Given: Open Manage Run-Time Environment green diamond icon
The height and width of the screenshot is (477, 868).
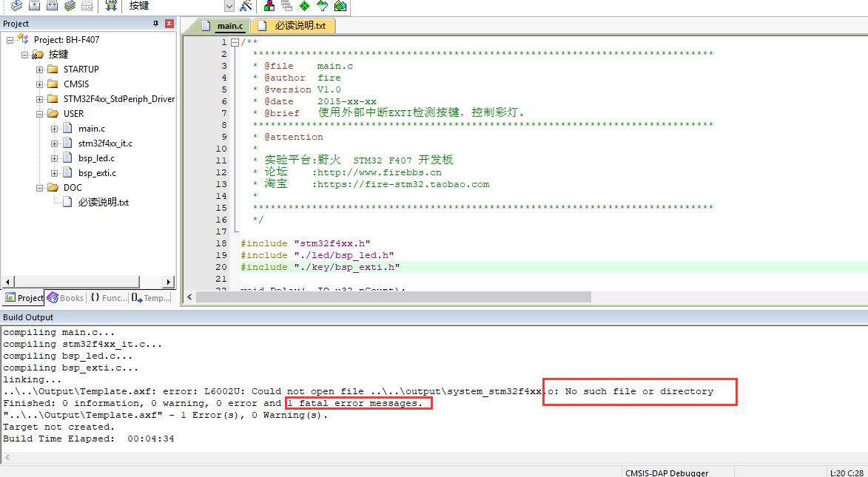Looking at the screenshot, I should tap(304, 6).
